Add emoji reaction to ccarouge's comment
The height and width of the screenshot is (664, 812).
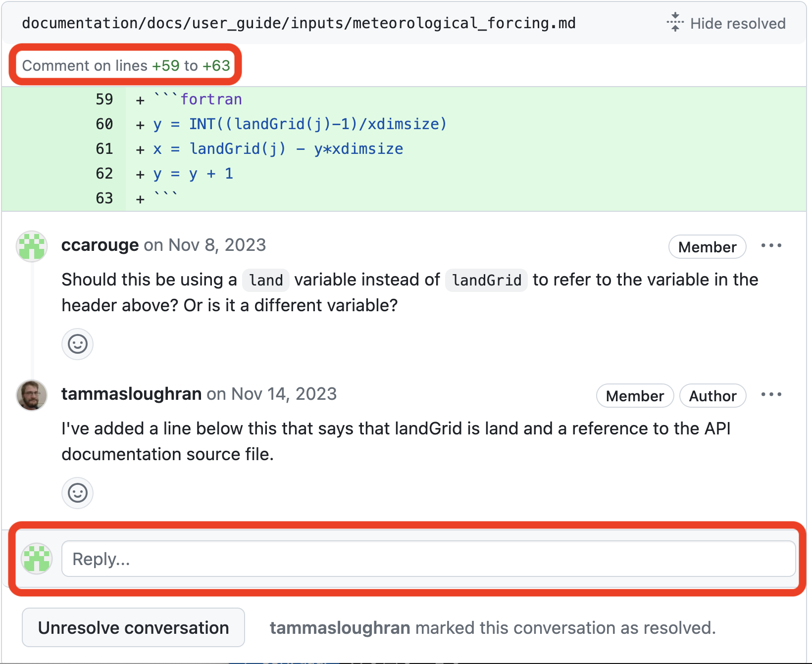[x=78, y=344]
